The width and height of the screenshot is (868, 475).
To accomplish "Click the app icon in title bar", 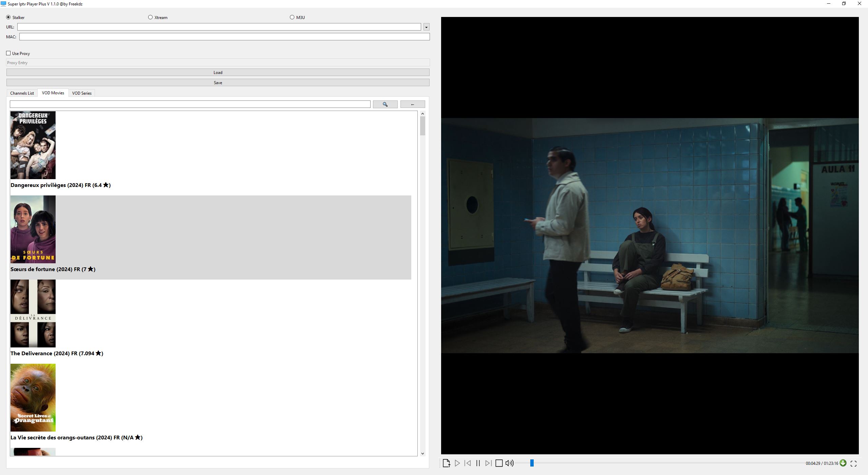I will [3, 4].
